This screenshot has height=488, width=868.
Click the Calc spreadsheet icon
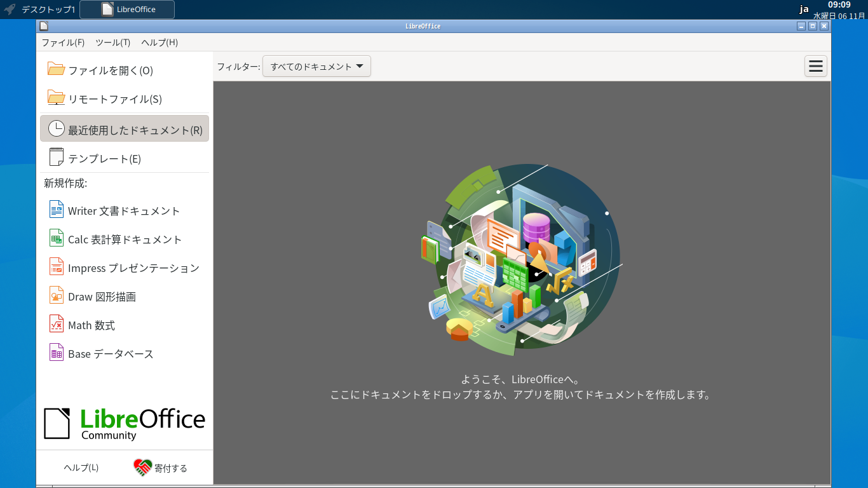click(57, 238)
